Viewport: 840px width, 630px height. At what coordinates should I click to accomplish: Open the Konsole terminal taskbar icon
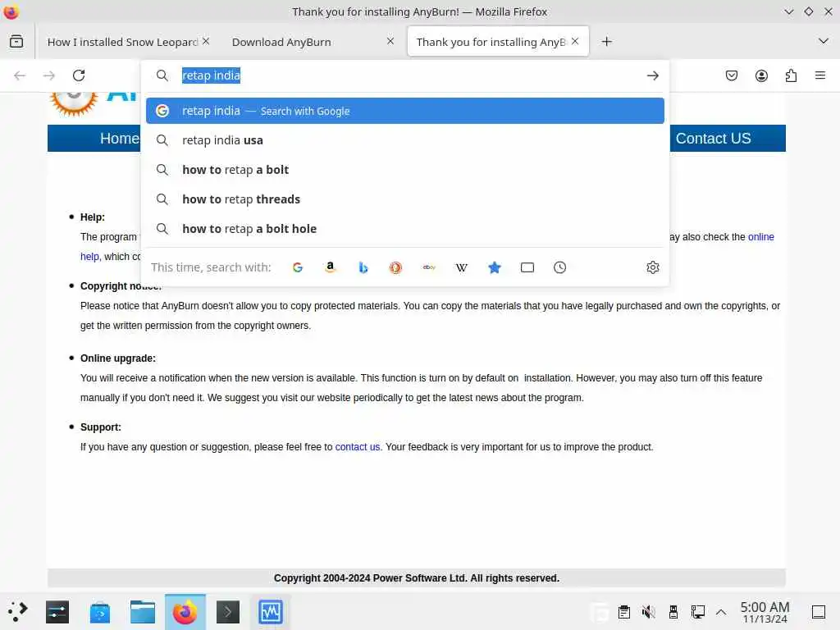click(228, 612)
